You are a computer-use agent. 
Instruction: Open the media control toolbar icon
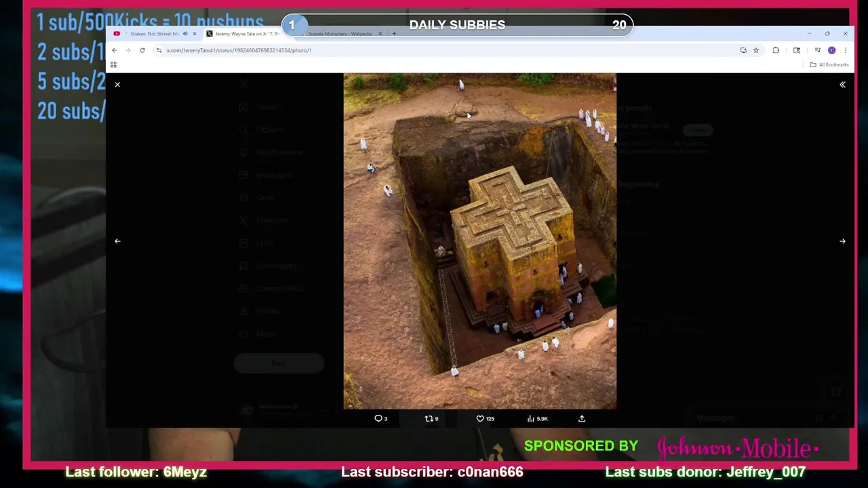(817, 50)
